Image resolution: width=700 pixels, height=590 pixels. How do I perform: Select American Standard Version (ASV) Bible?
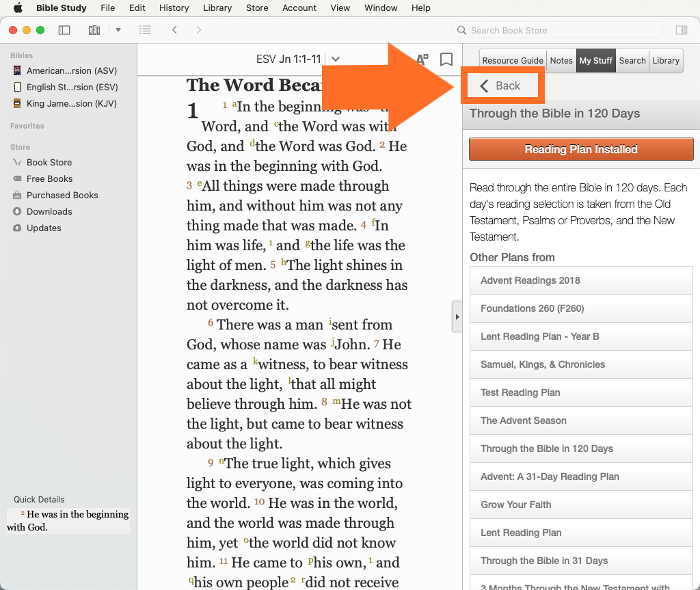(x=71, y=70)
